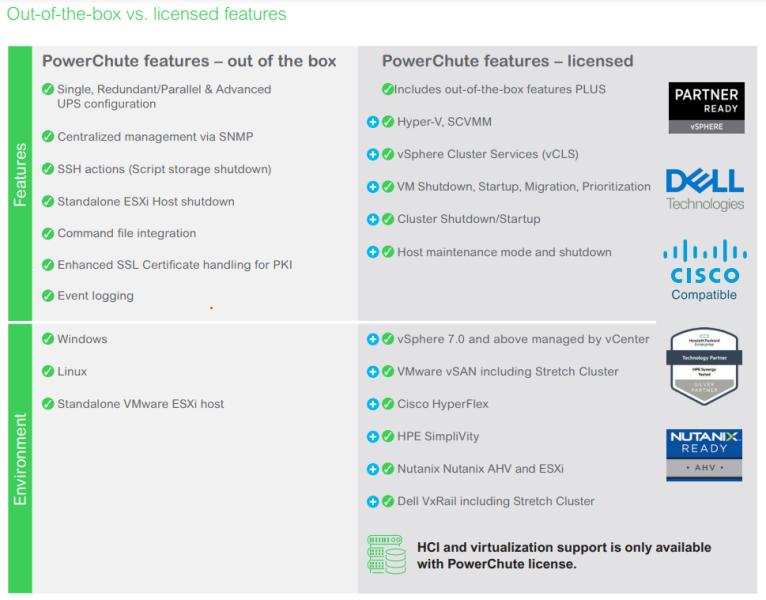Click the 'PowerChute features – out of the box' heading

[x=189, y=62]
